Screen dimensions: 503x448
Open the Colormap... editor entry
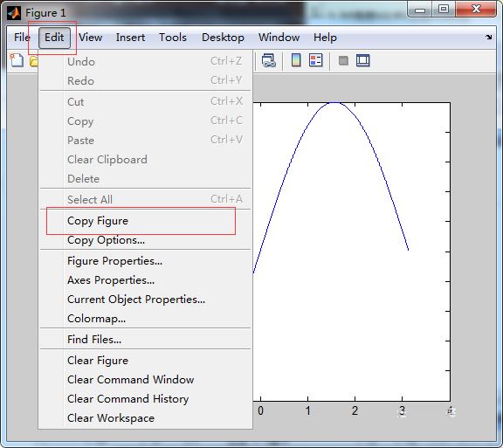pos(145,319)
